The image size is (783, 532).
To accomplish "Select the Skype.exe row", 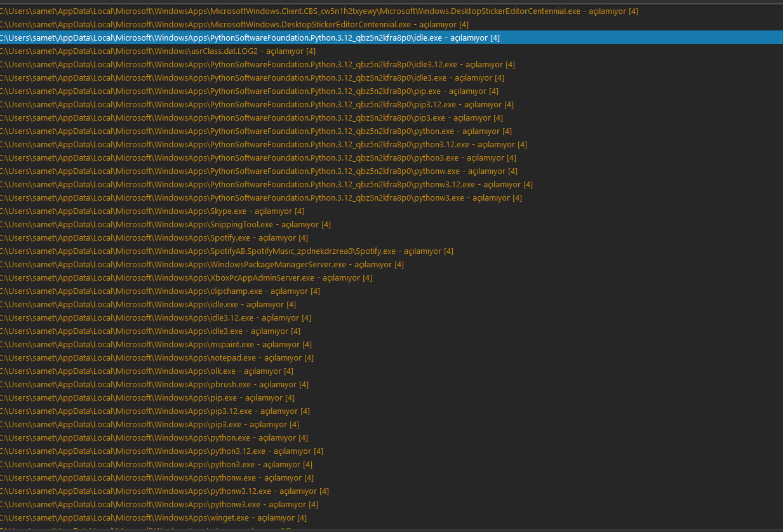I will pyautogui.click(x=391, y=211).
